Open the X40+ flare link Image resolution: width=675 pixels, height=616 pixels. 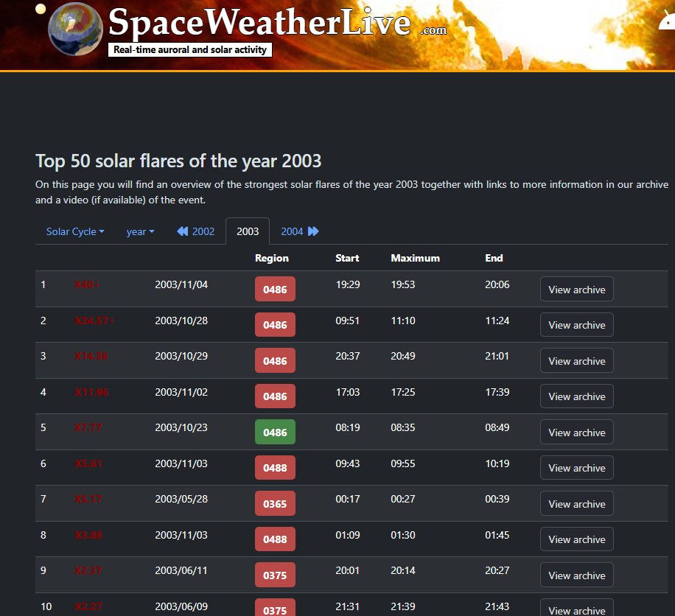pos(87,284)
